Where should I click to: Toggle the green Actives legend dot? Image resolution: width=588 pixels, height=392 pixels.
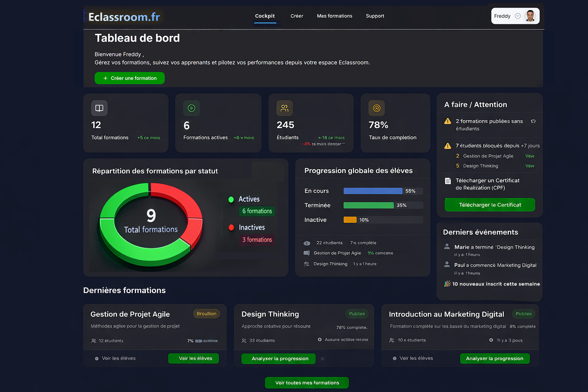click(x=231, y=199)
